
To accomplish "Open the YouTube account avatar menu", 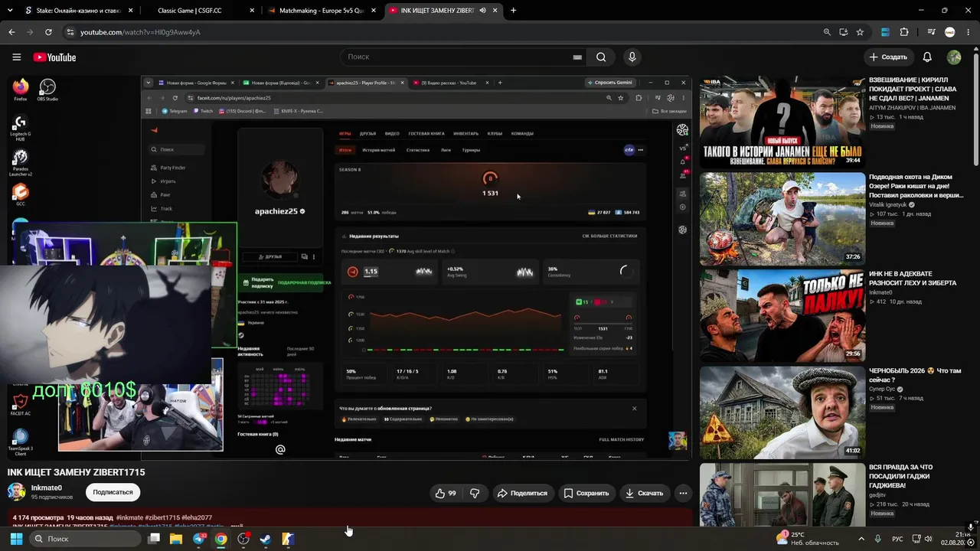I will pos(954,57).
